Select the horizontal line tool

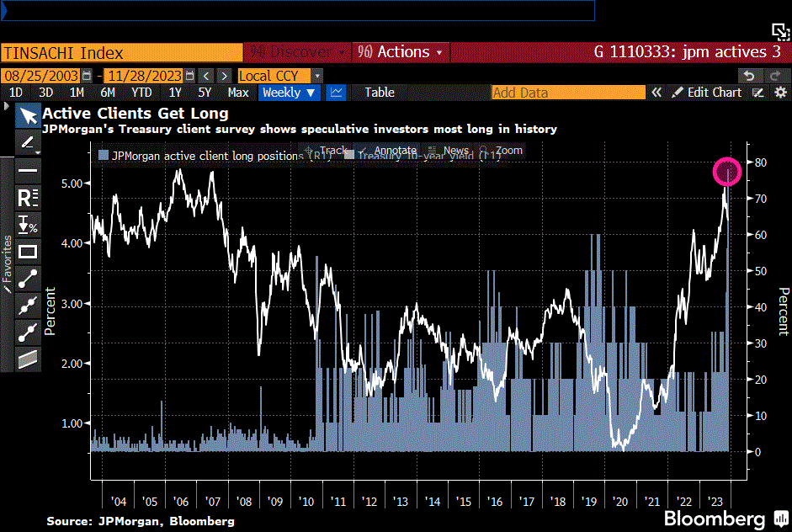(28, 170)
